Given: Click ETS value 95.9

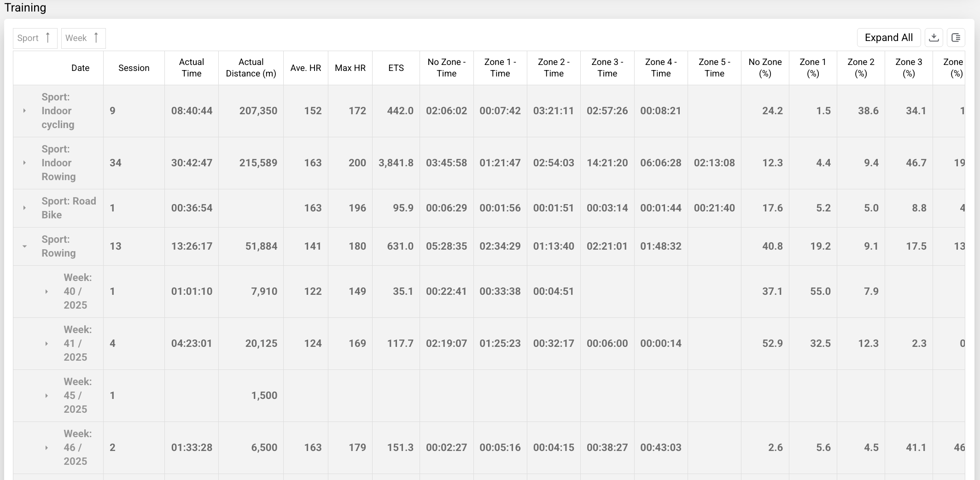Looking at the screenshot, I should click(403, 208).
